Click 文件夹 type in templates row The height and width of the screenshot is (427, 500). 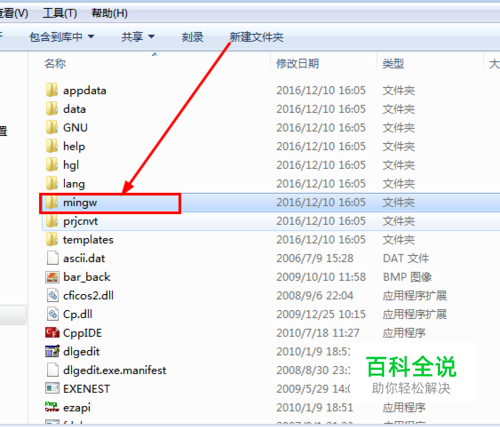(x=399, y=240)
